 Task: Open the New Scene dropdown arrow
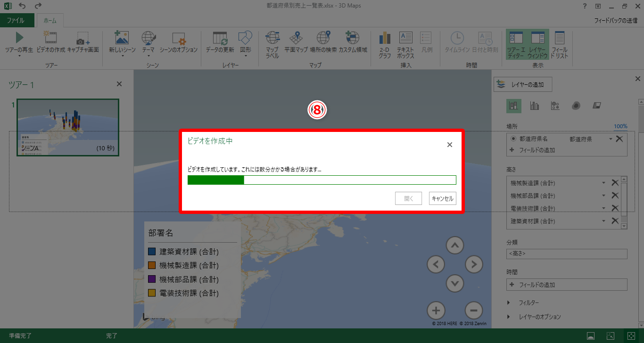tap(122, 56)
